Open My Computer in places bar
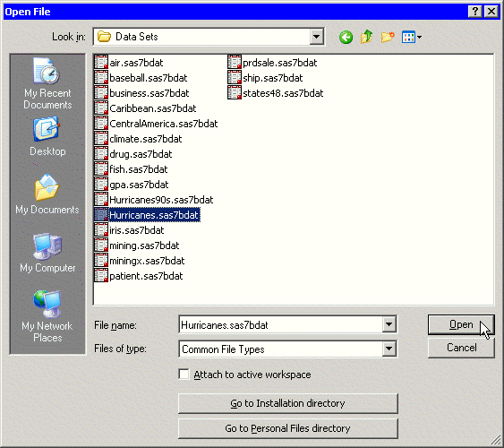 [x=47, y=253]
